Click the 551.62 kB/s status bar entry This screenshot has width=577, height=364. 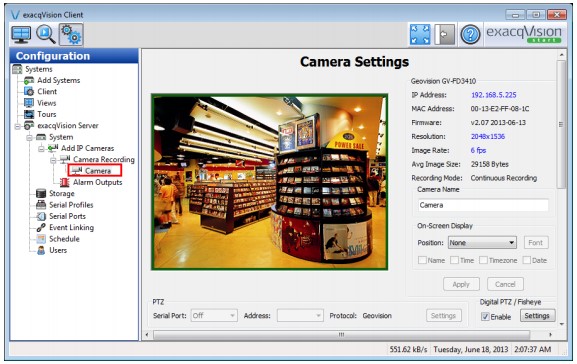point(408,349)
